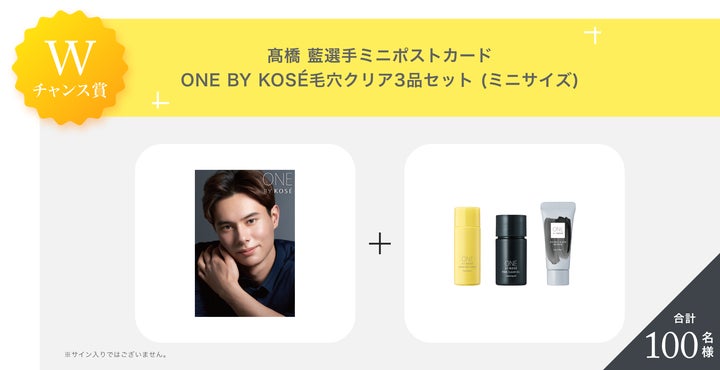Click the 合計 label in dark corner
Image resolution: width=720 pixels, height=370 pixels.
[x=684, y=318]
